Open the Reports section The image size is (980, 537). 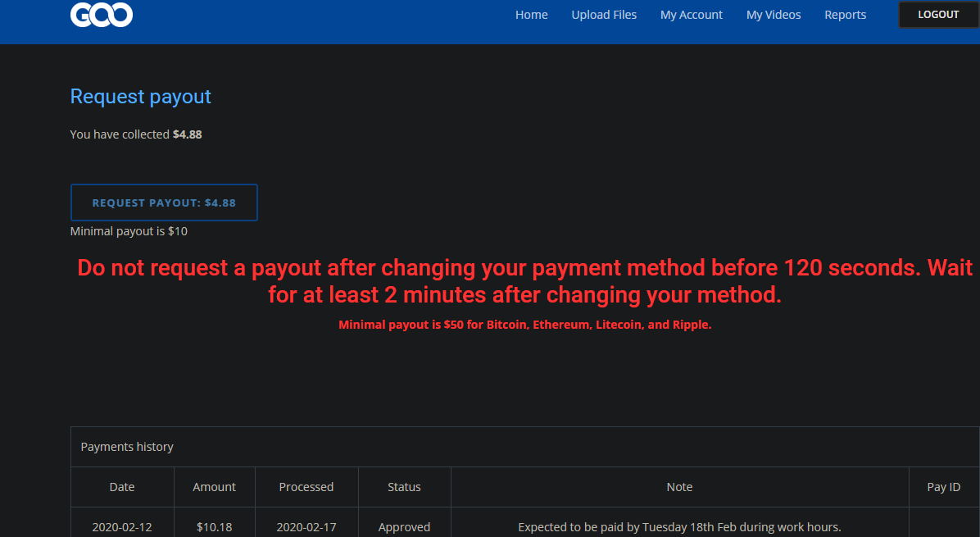(845, 15)
